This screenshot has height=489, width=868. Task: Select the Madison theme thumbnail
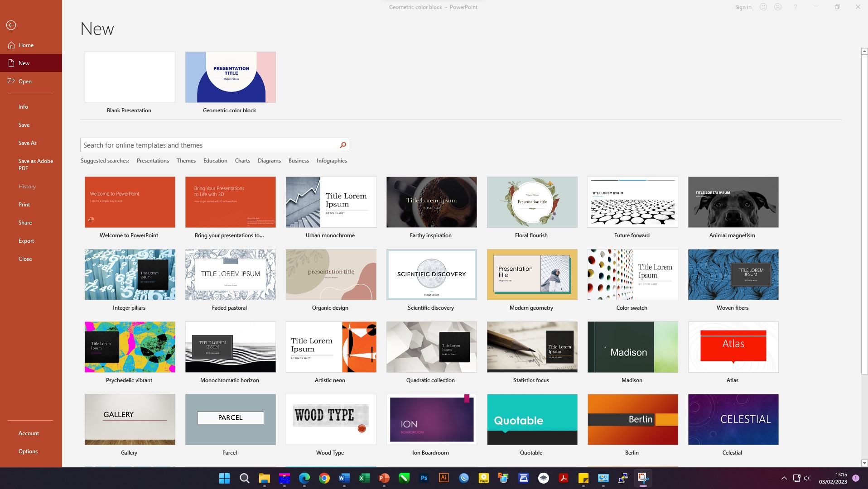(633, 347)
